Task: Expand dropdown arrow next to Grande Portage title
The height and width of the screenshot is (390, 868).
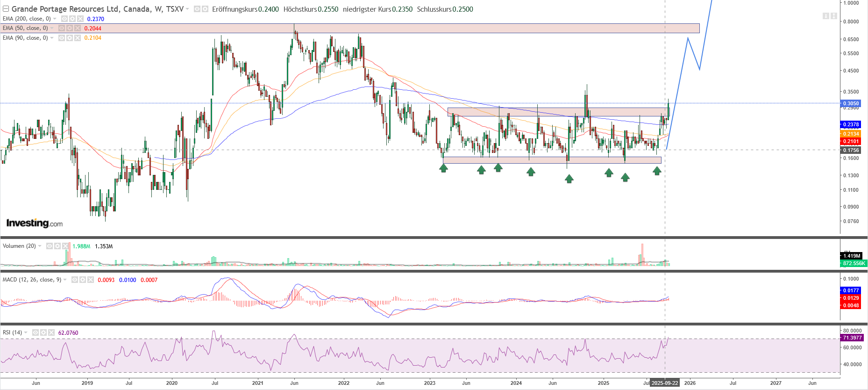Action: [x=187, y=9]
